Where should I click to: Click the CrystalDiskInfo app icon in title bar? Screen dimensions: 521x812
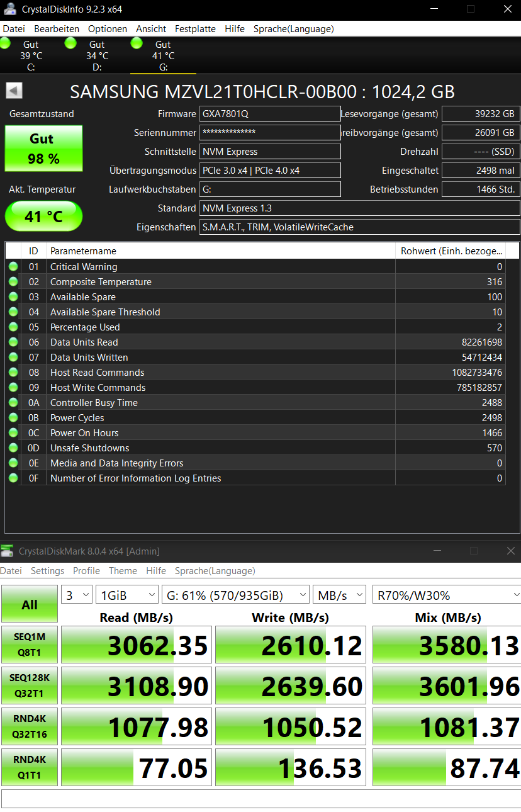tap(9, 9)
